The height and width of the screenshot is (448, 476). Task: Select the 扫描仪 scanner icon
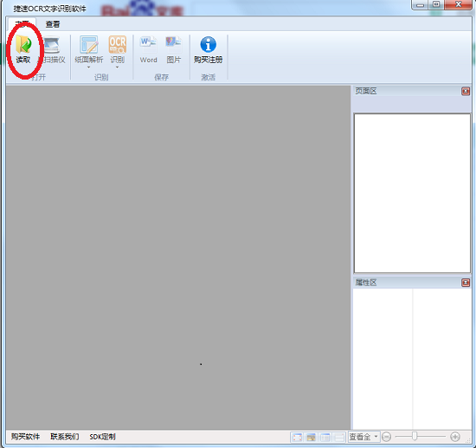[x=53, y=49]
